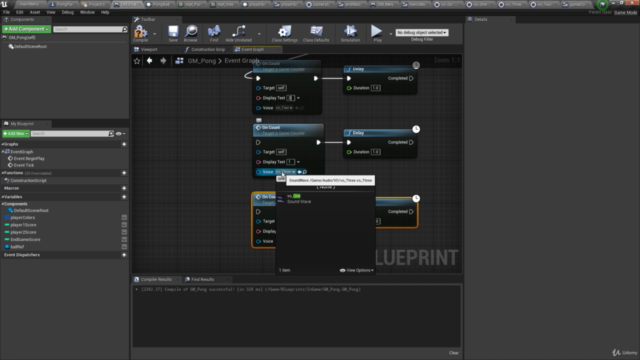Open the Asset menu
Image resolution: width=640 pixels, height=360 pixels.
coord(35,12)
